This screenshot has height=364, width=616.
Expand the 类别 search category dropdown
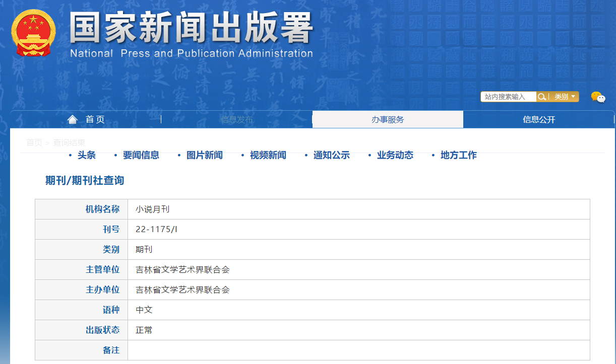564,97
